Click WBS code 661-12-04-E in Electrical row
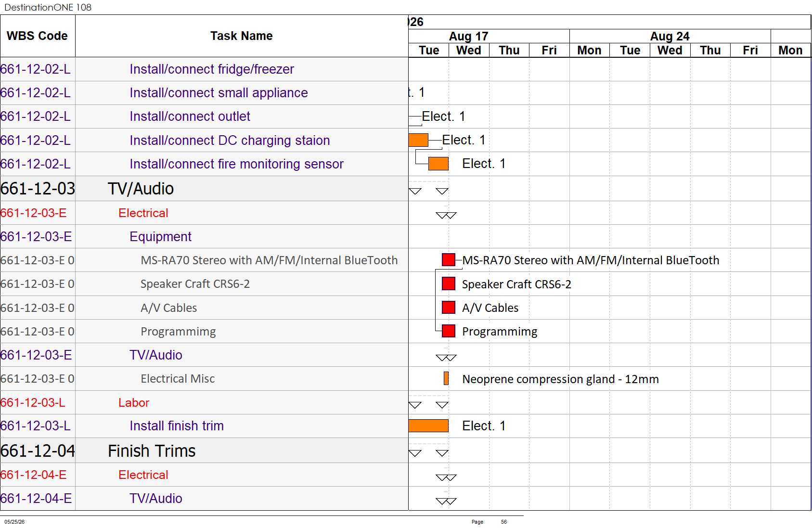 click(33, 475)
